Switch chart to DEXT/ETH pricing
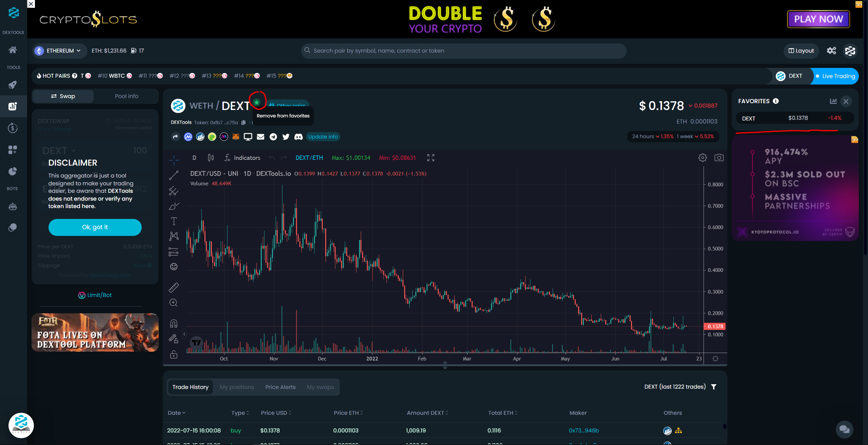868x445 pixels. (309, 158)
